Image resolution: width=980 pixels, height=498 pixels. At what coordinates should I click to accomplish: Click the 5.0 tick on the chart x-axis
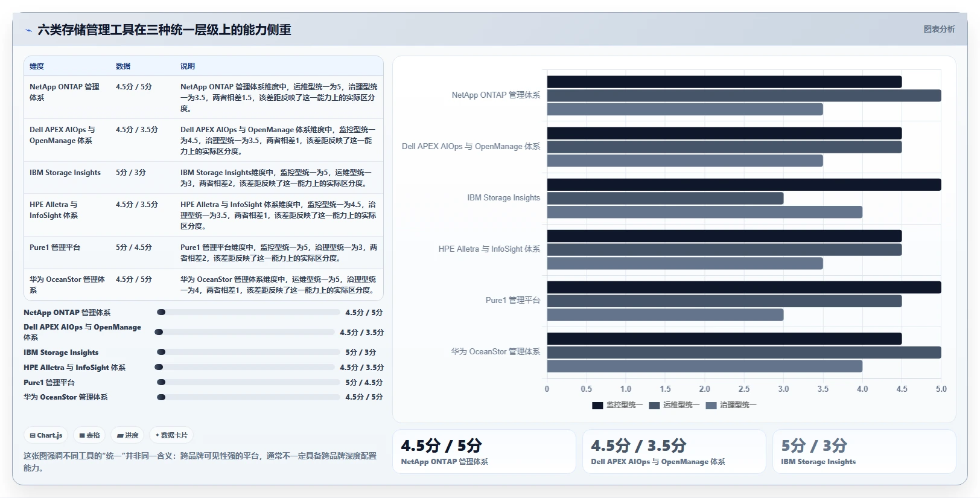tap(941, 389)
